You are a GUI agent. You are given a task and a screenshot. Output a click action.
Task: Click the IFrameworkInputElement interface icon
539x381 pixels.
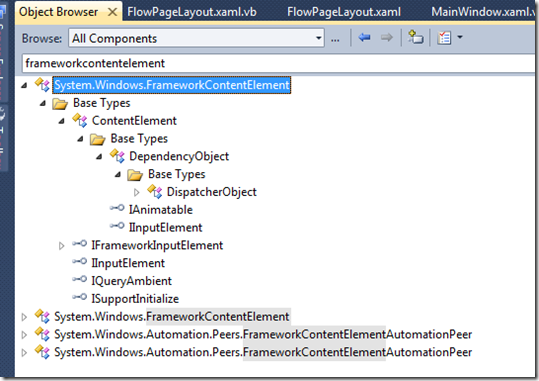tap(79, 244)
